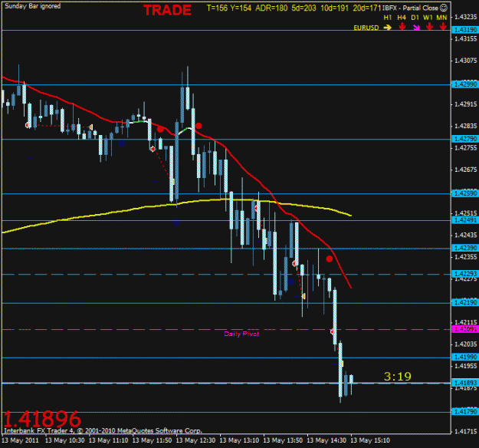Screen dimensions: 479x448
Task: Click the 1.42293 price level tag
Action: [465, 274]
